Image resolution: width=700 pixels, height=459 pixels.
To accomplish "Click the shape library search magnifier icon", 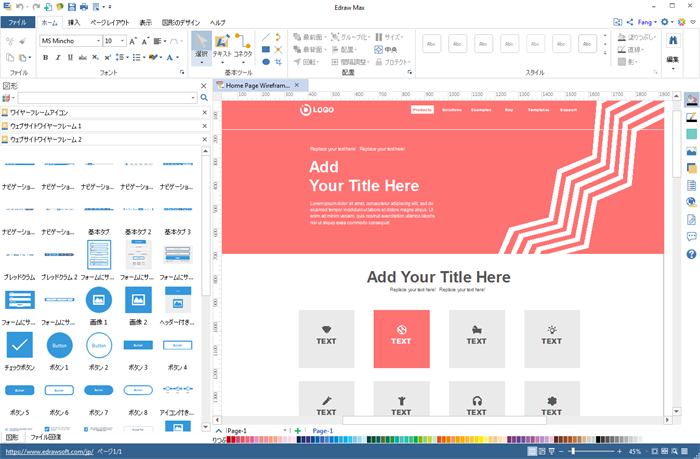I will [204, 98].
